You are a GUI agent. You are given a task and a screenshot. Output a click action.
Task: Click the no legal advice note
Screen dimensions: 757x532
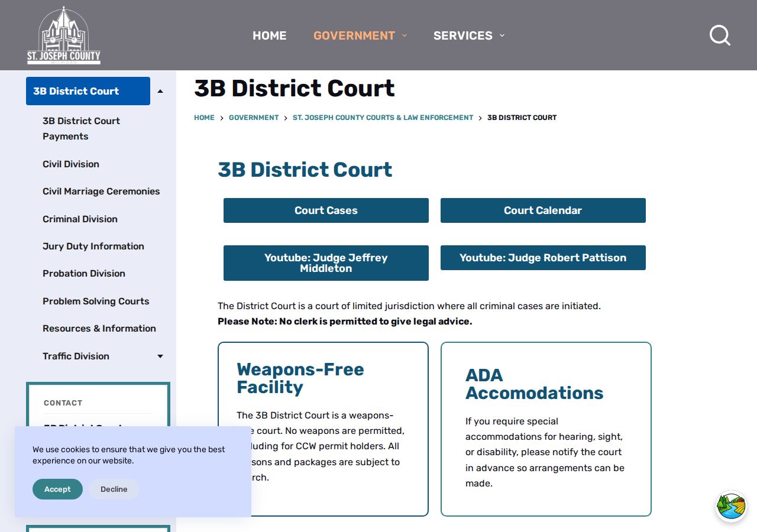tap(345, 322)
